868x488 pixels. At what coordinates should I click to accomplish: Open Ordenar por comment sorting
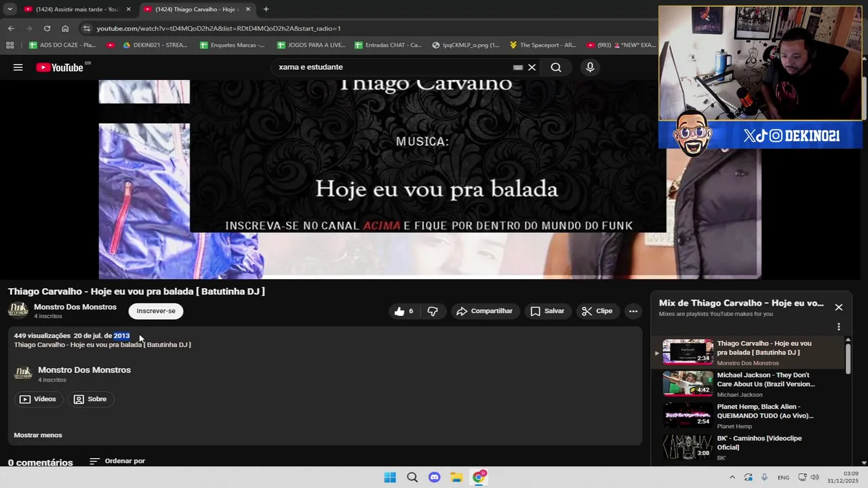click(117, 461)
